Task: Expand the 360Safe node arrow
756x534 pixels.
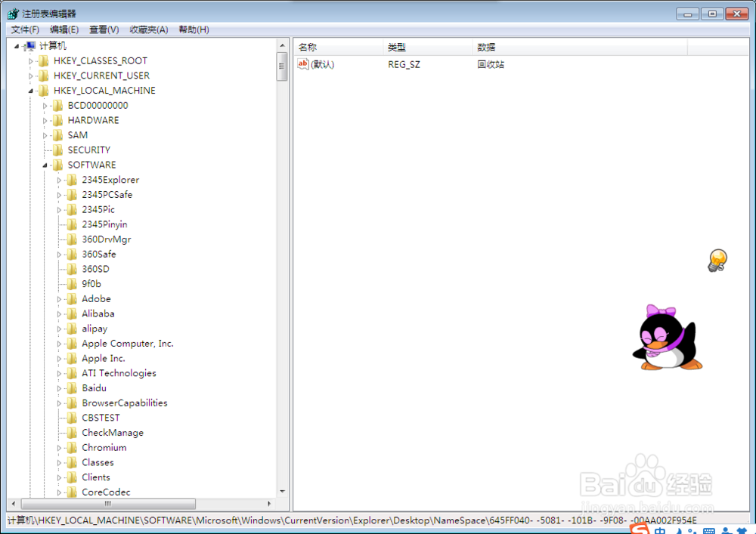Action: (59, 255)
